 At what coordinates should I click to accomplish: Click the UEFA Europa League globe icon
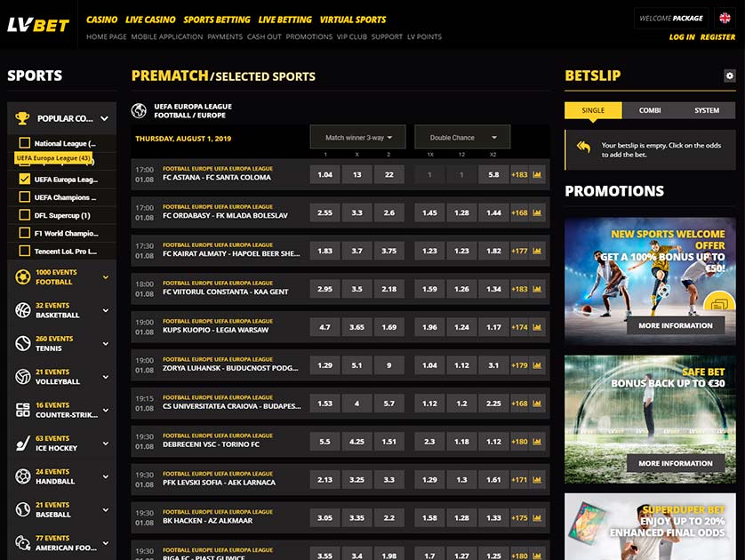pyautogui.click(x=138, y=110)
